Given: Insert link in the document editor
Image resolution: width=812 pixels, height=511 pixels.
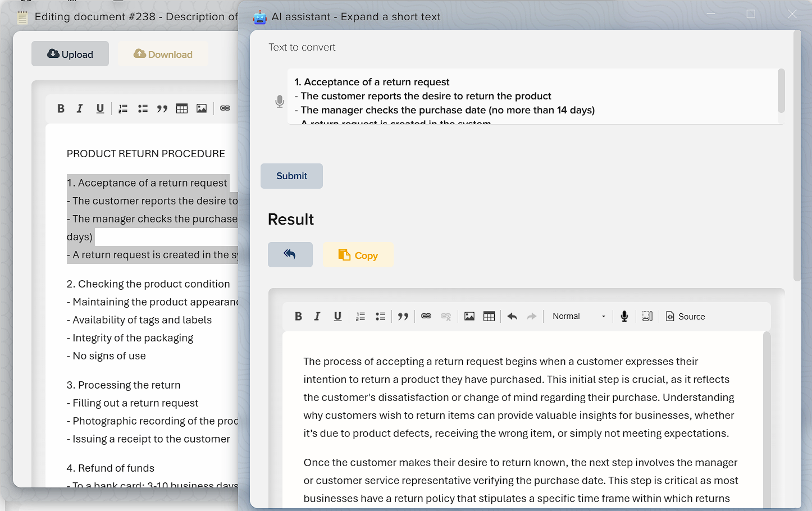Looking at the screenshot, I should coord(225,108).
